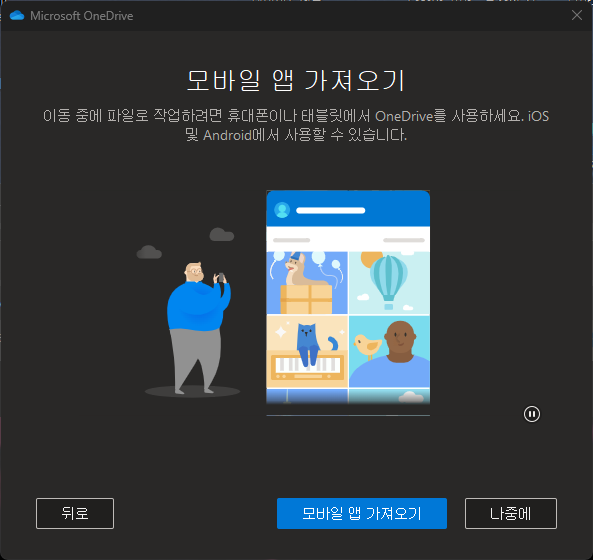This screenshot has width=593, height=560.
Task: Click the 모바일 앱 가져오기 heading text
Action: 296,81
